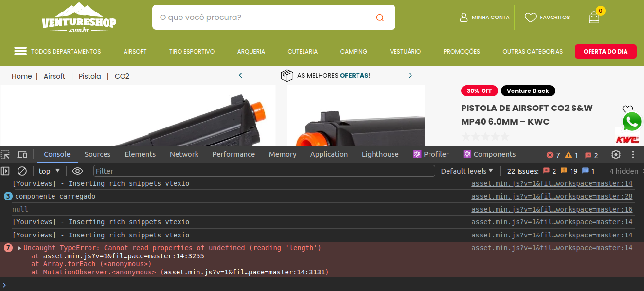The image size is (644, 291).
Task: Click the left pistol product image
Action: click(x=138, y=116)
